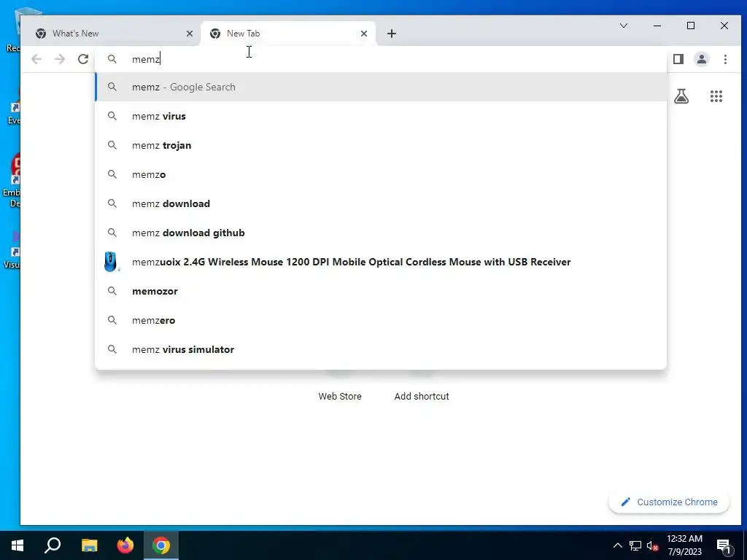Viewport: 747px width, 560px height.
Task: Click the browser Back arrow
Action: click(36, 59)
